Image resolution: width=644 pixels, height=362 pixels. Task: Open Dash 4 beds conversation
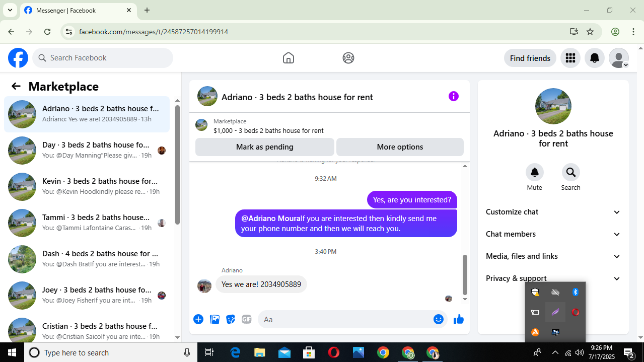(x=87, y=259)
